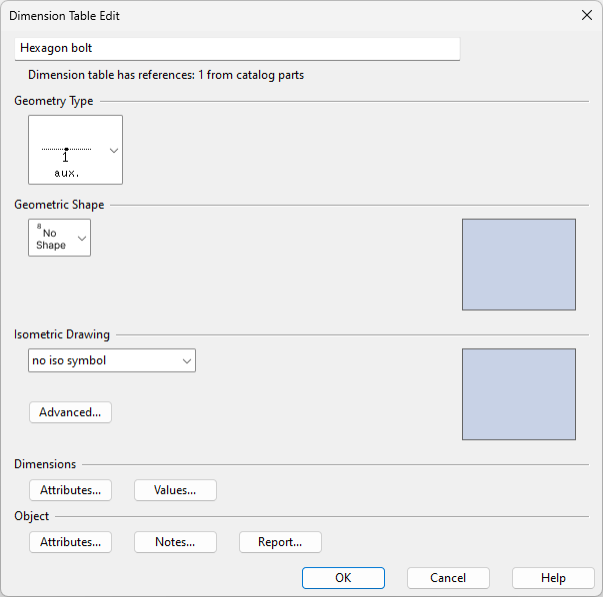This screenshot has height=597, width=603.
Task: Cancel the Dimension Table Edit dialog
Action: coord(448,578)
